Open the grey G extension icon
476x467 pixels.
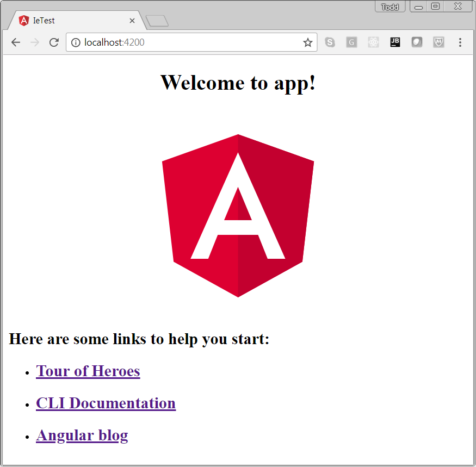pyautogui.click(x=351, y=42)
